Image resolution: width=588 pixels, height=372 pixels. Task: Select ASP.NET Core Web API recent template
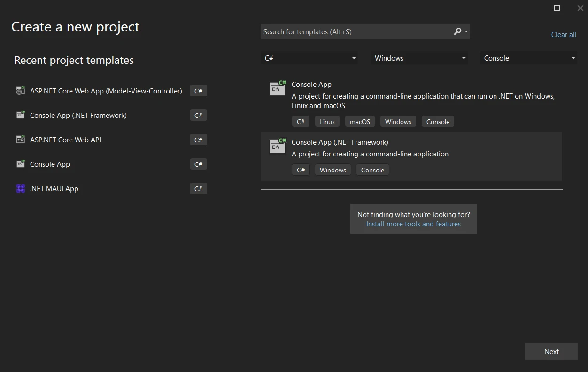pos(65,140)
